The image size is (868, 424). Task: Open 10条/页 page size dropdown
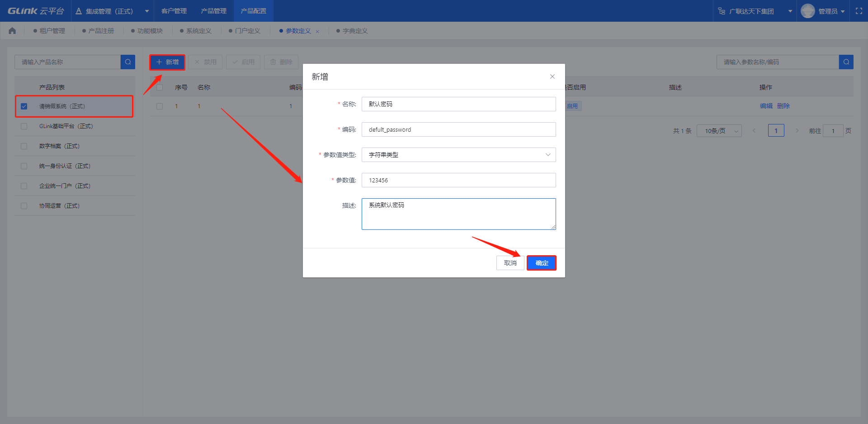pyautogui.click(x=719, y=131)
